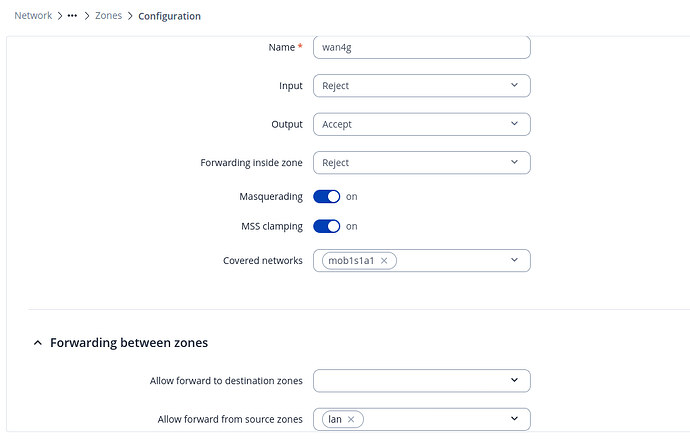The height and width of the screenshot is (446, 690).
Task: Expand Allow forward from source zones arrow
Action: 514,419
